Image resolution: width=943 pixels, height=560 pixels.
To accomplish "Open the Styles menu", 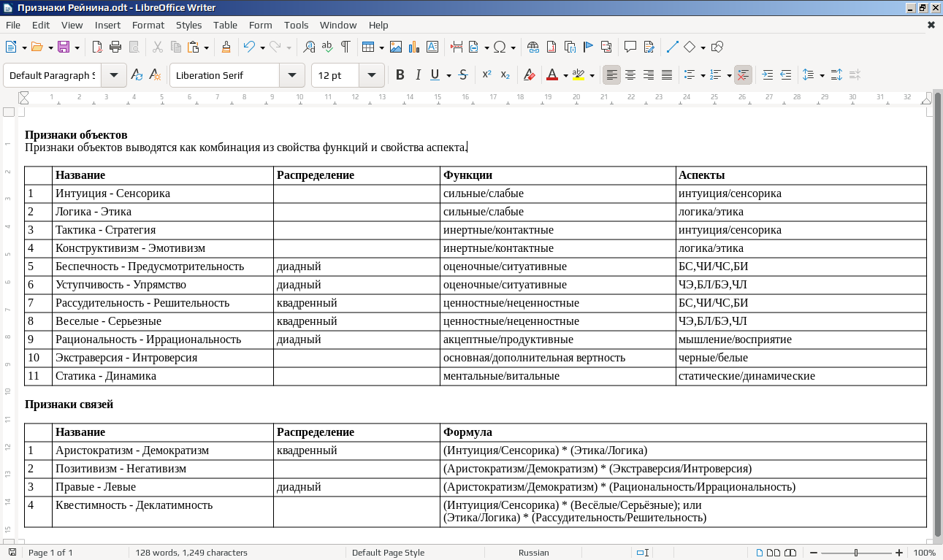I will (189, 25).
